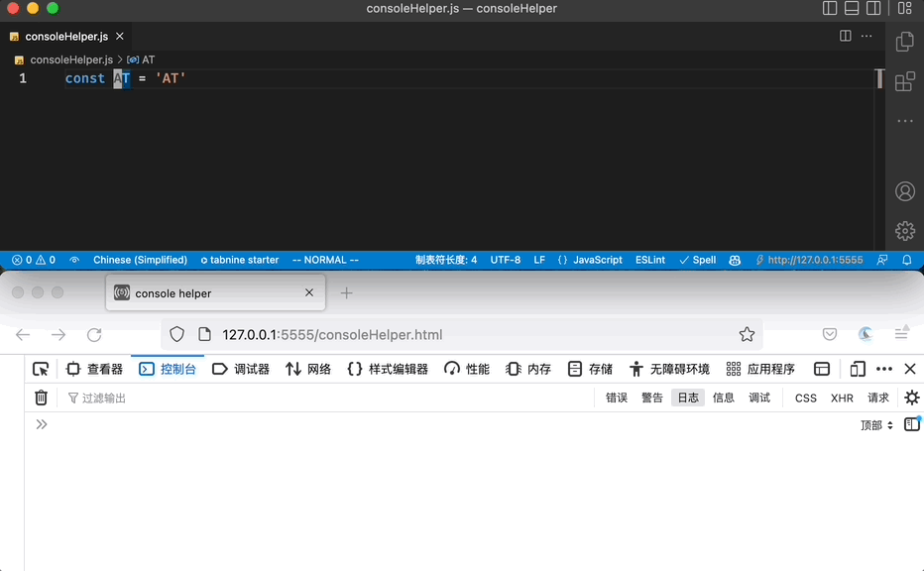Click the ESLint status bar item
Viewport: 924px width, 571px height.
(649, 260)
